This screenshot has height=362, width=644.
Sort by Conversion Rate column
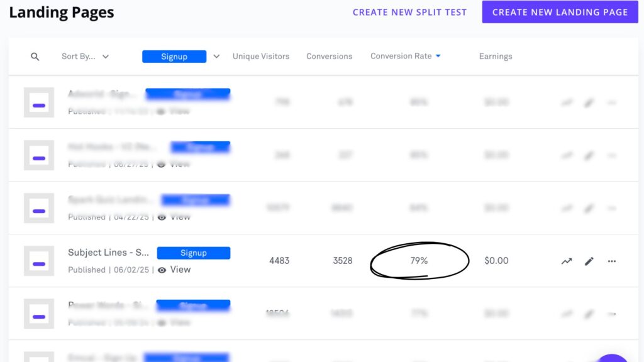[405, 56]
